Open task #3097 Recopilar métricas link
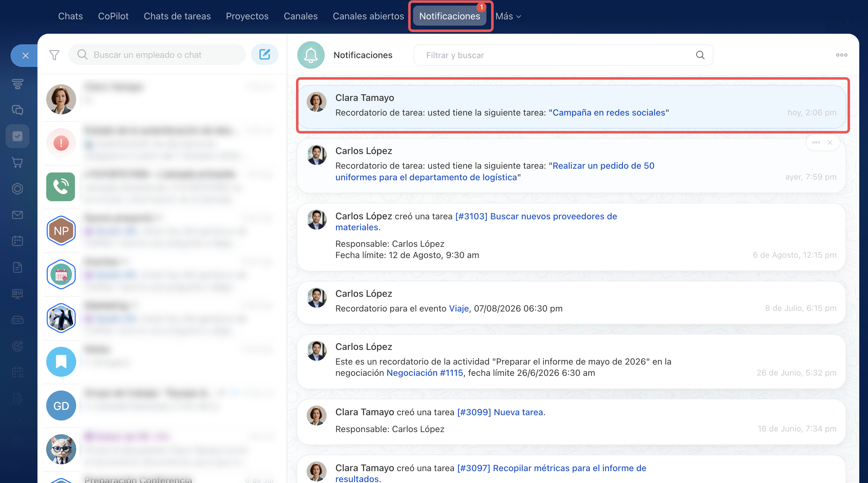Viewport: 868px width, 483px height. click(491, 474)
